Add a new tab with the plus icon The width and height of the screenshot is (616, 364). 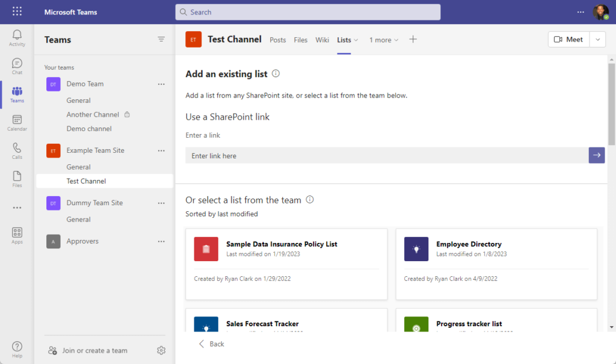[x=413, y=39]
